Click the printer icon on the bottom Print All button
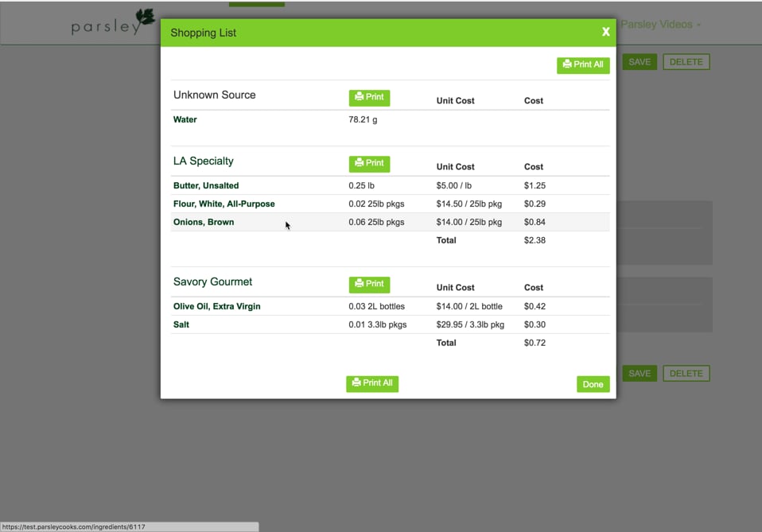 pyautogui.click(x=356, y=383)
